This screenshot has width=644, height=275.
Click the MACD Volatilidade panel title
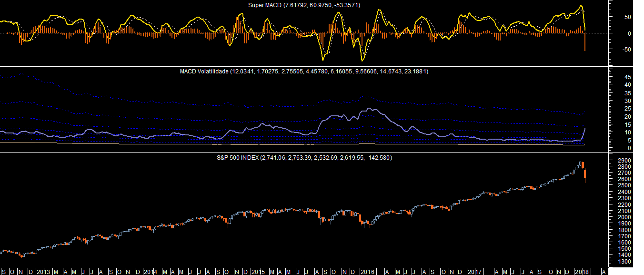(304, 71)
